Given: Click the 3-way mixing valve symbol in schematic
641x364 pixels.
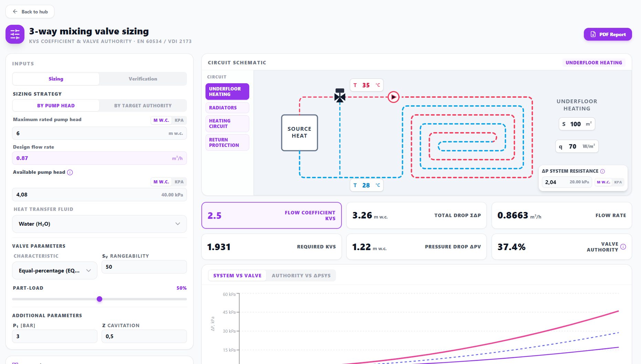Looking at the screenshot, I should tap(340, 96).
